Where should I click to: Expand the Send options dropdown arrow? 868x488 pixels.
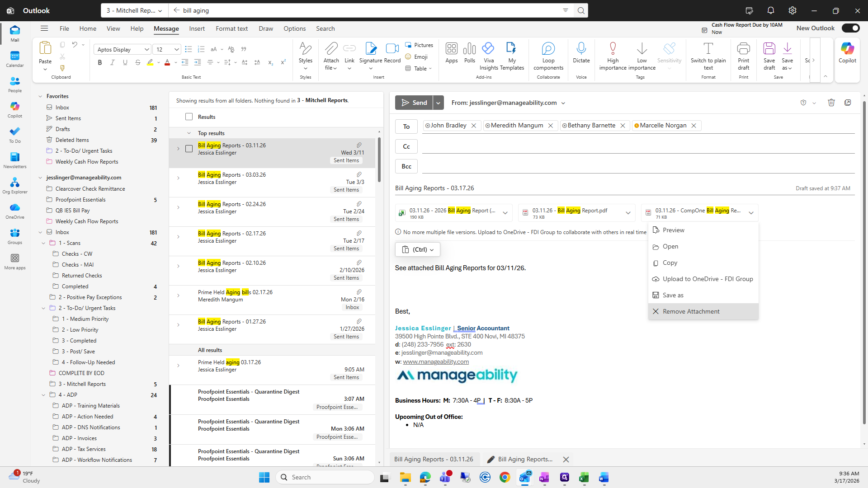point(438,103)
